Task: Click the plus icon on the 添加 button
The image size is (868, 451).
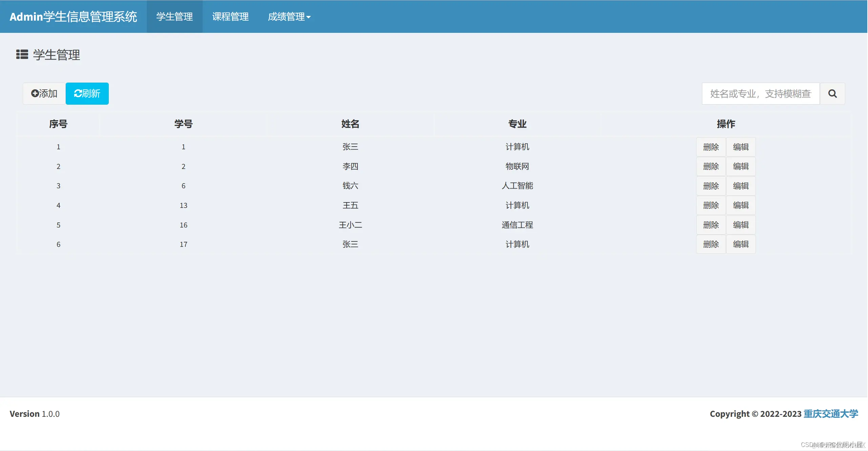Action: pos(36,93)
